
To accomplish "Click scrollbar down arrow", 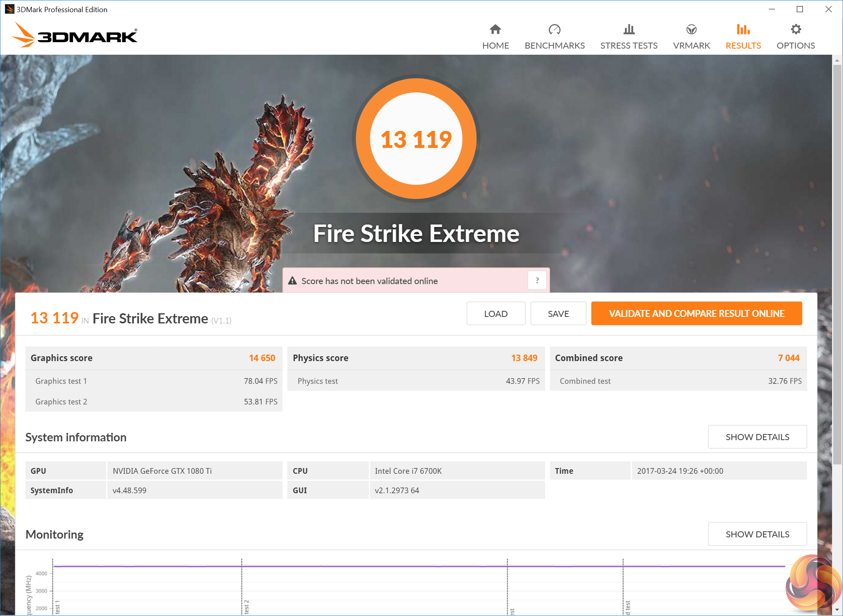I will 837,610.
